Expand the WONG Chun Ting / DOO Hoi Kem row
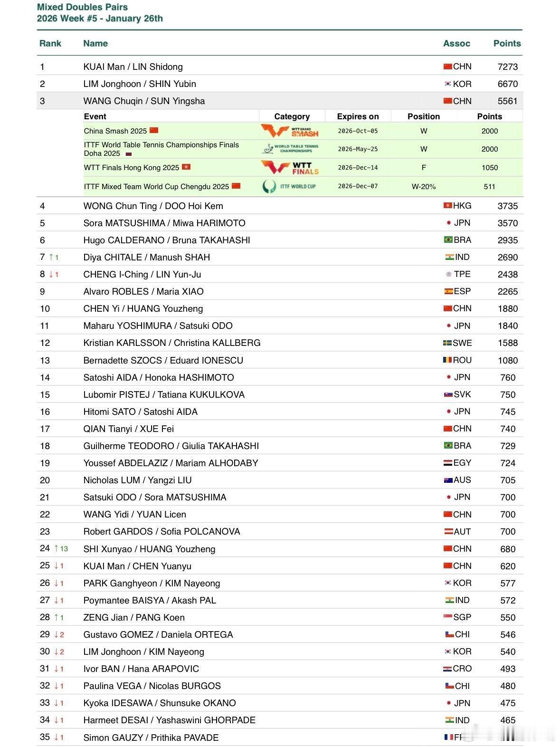The width and height of the screenshot is (560, 747). tap(280, 206)
